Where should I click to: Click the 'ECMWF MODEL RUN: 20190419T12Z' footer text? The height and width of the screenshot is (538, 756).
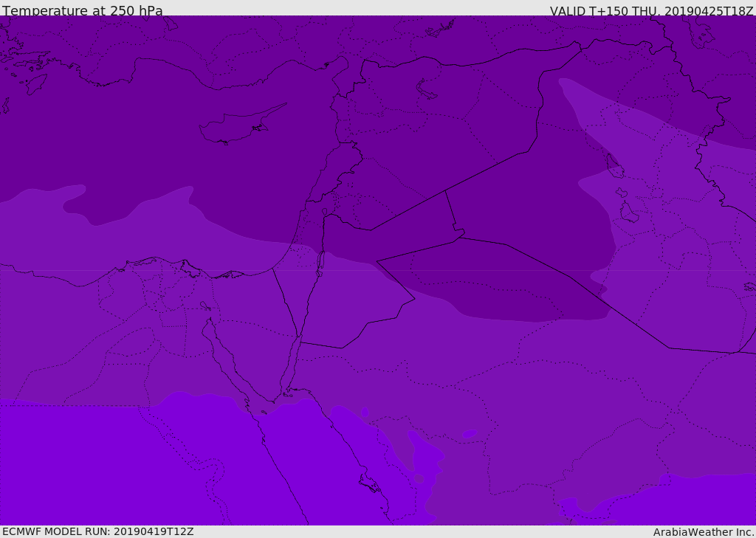98,531
